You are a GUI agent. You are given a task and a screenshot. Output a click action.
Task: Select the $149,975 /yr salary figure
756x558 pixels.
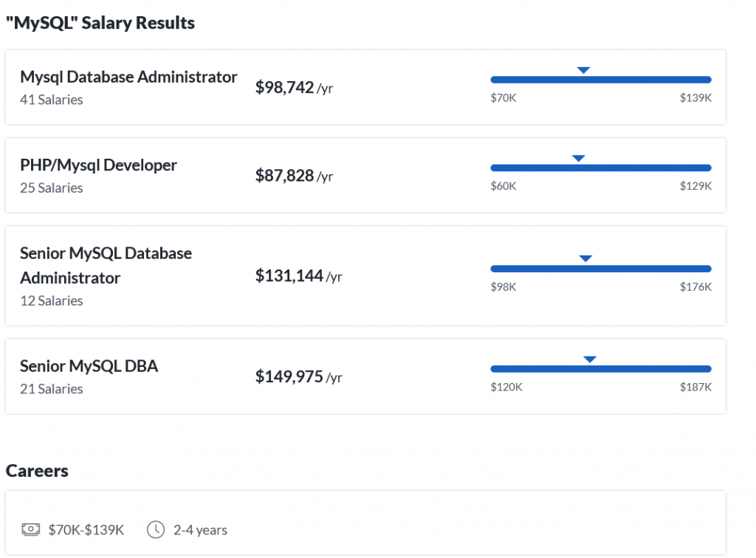point(298,377)
